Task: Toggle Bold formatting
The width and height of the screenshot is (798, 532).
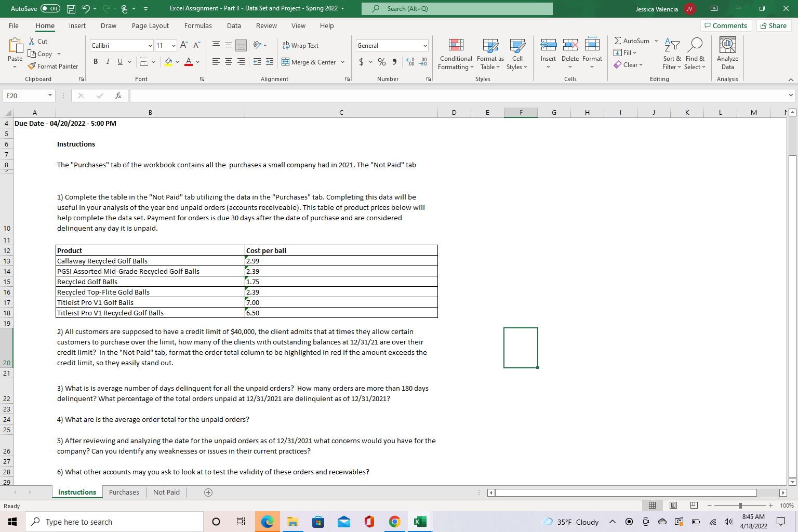Action: [95, 61]
